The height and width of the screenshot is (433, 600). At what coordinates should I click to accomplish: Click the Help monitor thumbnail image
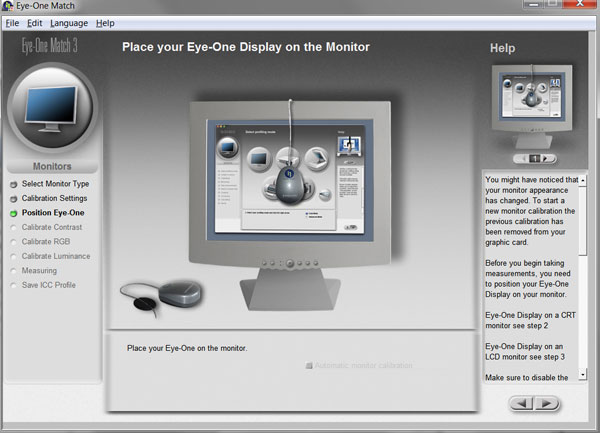[532, 106]
